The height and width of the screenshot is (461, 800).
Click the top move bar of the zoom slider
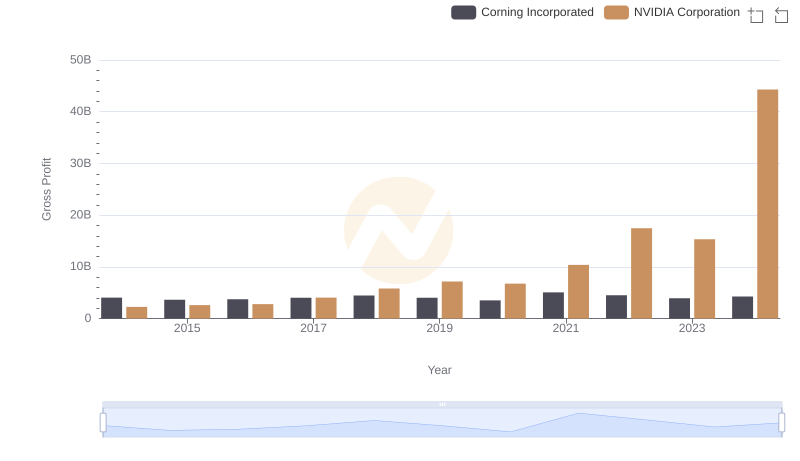click(x=442, y=404)
